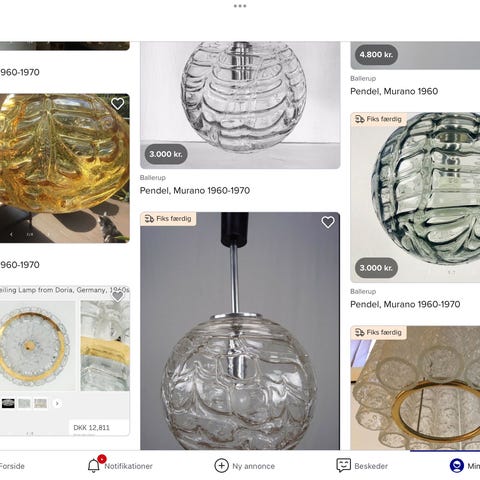Open the blue profile avatar icon
The height and width of the screenshot is (480, 480).
pos(457,466)
